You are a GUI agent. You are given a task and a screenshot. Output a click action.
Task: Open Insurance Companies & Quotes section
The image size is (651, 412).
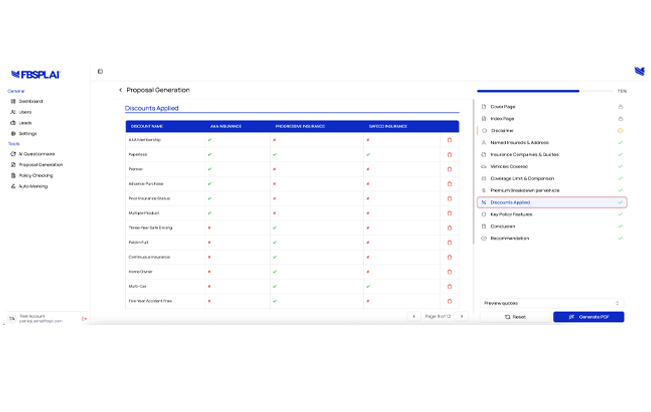coord(552,154)
